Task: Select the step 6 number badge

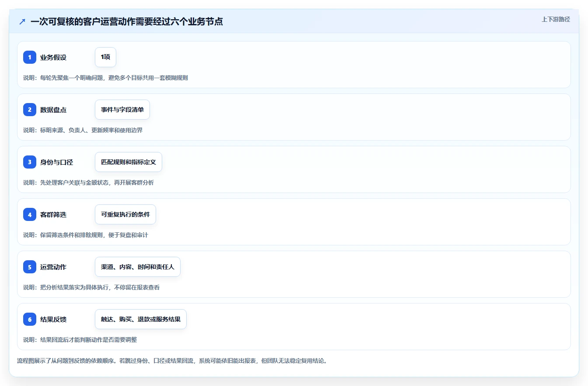Action: (30, 319)
